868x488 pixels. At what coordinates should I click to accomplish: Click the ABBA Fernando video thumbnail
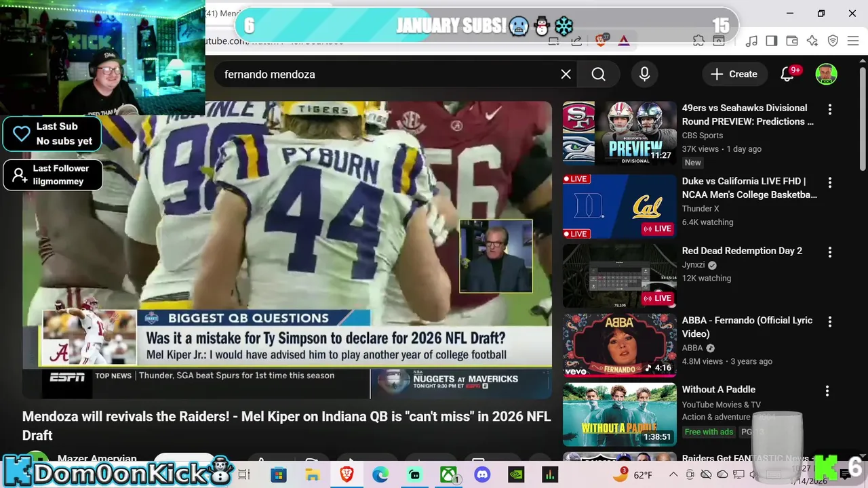click(x=619, y=345)
